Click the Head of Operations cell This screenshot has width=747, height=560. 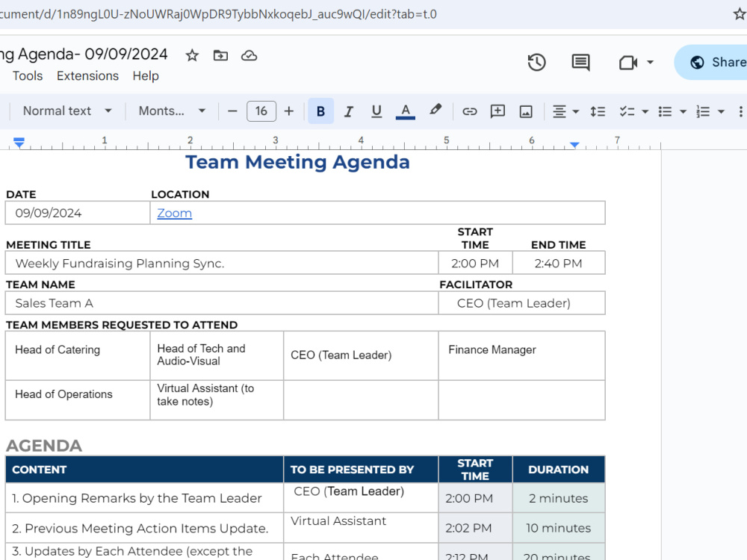(78, 400)
